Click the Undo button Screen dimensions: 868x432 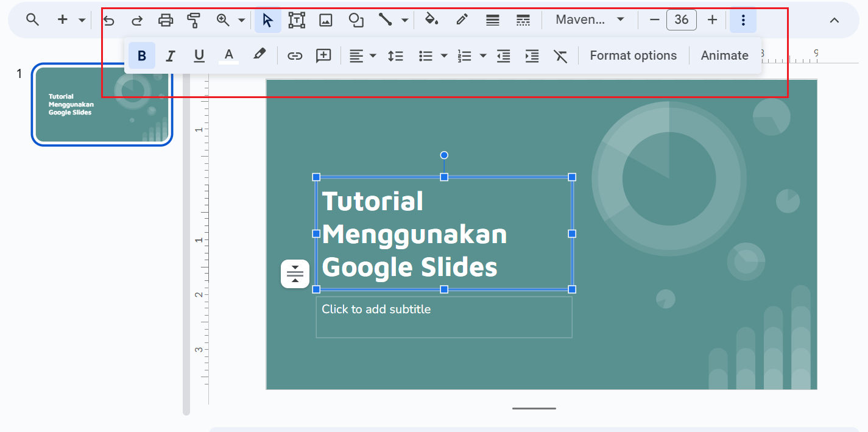[108, 19]
